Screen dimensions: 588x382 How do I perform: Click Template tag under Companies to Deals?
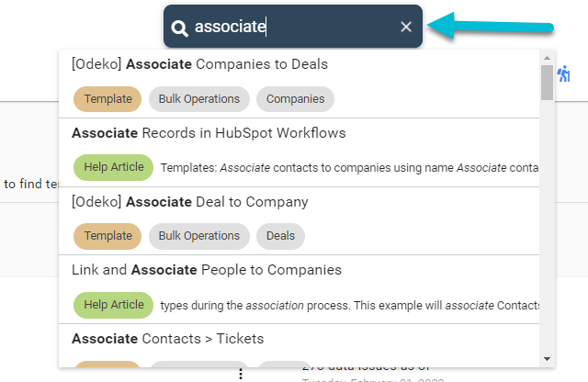click(107, 99)
